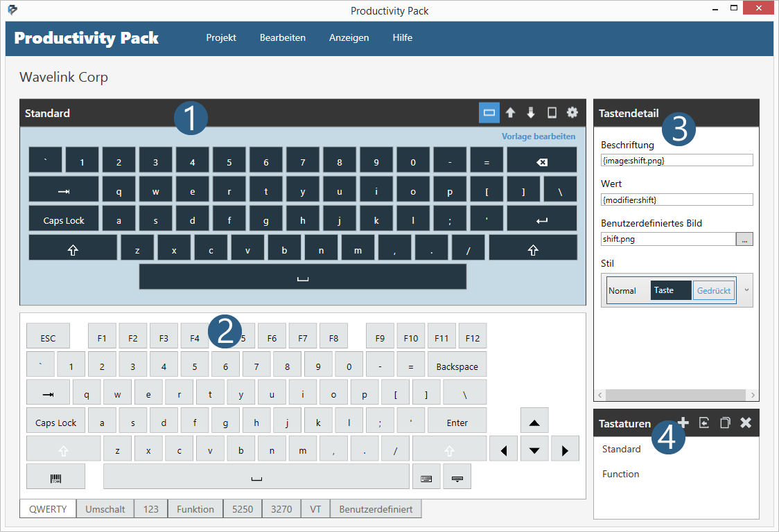Image resolution: width=779 pixels, height=532 pixels.
Task: Open the Bearbeiten menu
Action: 282,38
